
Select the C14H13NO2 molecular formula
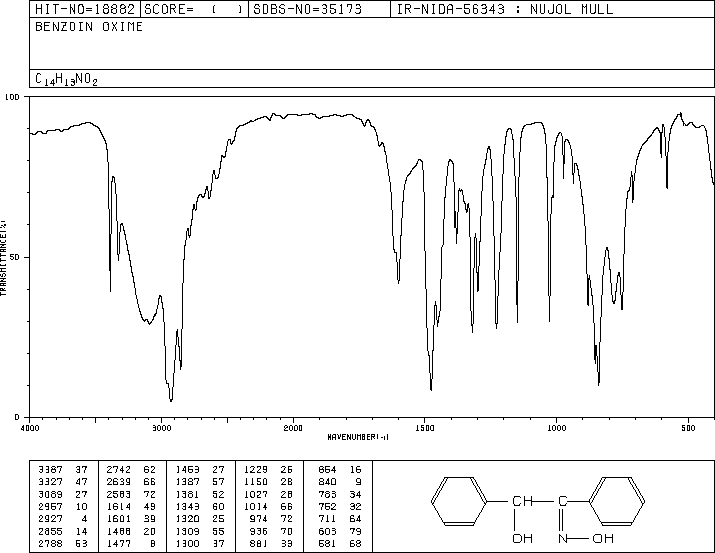66,79
